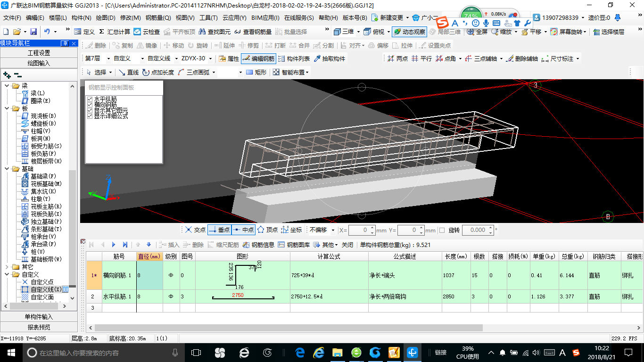Click the rotation angle input field
This screenshot has height=362, width=644.
click(477, 230)
